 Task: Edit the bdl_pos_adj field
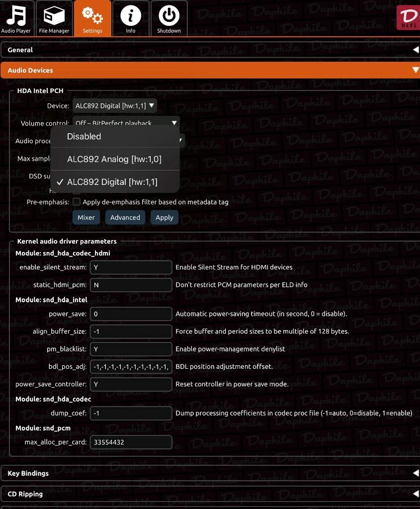click(131, 366)
